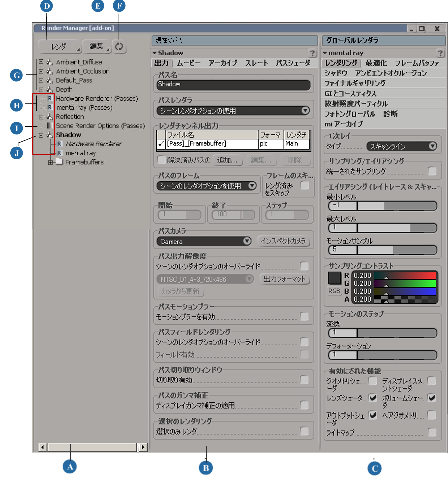Open help for mental ray panel
This screenshot has height=481, width=448.
coord(440,53)
